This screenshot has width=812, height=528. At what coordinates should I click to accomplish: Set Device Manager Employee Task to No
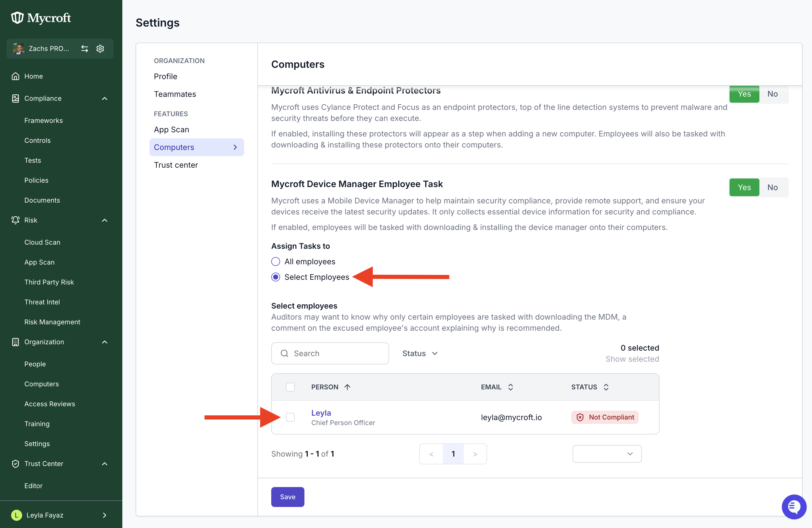tap(772, 187)
